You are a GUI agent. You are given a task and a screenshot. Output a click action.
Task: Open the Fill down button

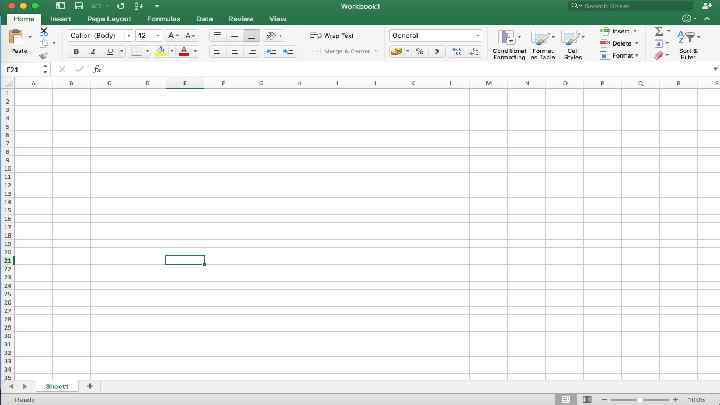pyautogui.click(x=659, y=44)
